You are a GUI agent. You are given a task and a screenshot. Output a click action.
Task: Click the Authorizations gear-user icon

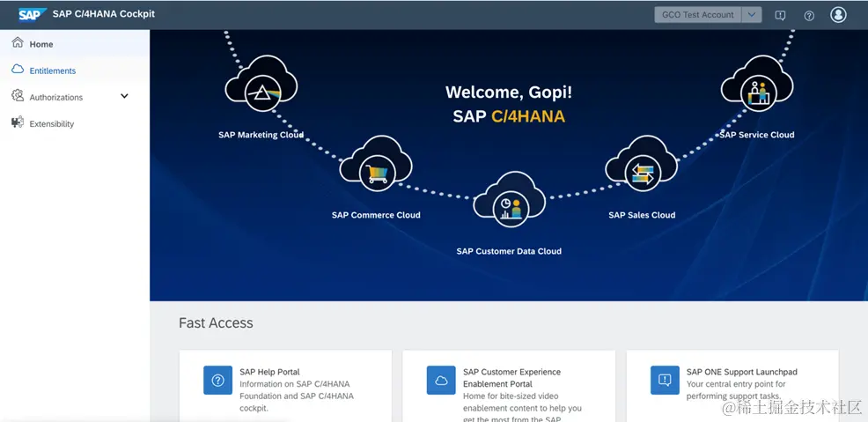[x=18, y=96]
